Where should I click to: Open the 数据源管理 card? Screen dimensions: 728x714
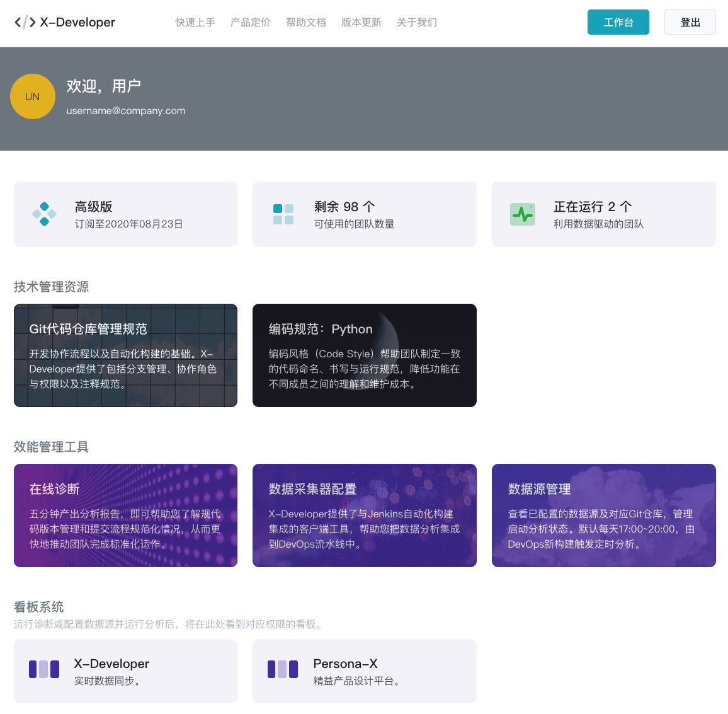(603, 515)
